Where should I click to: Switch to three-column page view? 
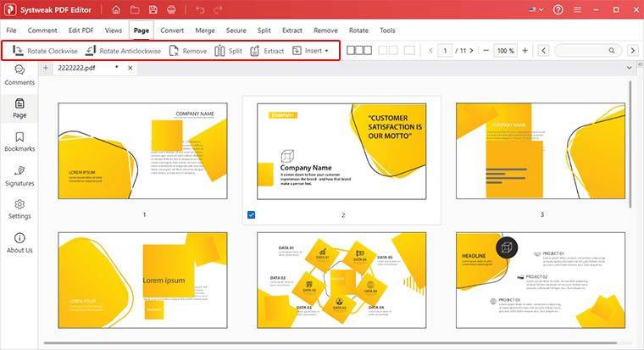click(x=359, y=50)
